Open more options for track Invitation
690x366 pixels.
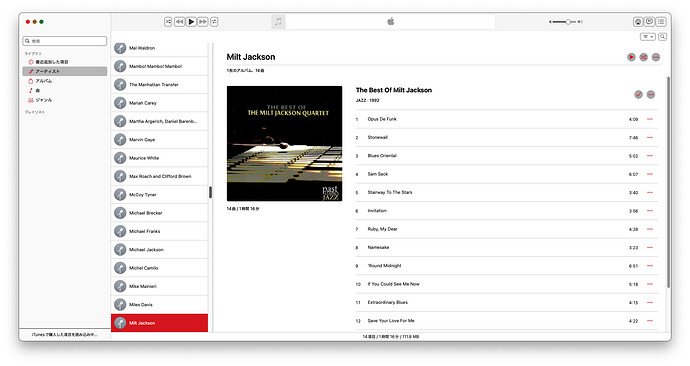coord(650,211)
